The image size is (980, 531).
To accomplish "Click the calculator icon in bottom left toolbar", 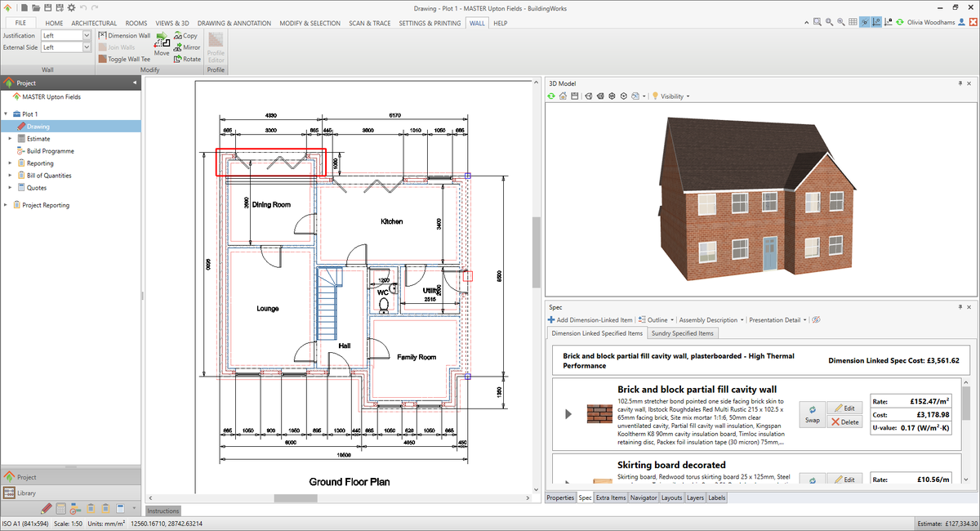I will [x=61, y=509].
